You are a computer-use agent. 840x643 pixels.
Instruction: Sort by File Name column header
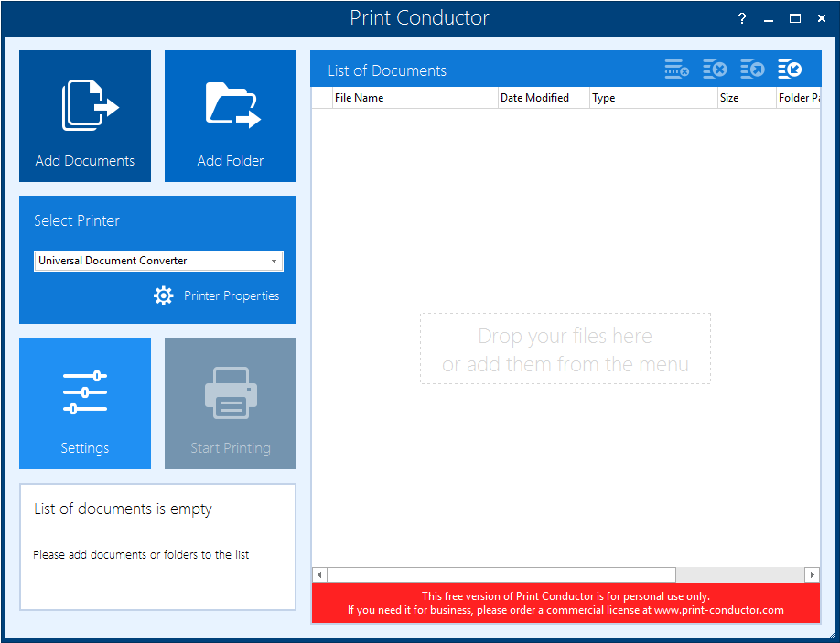[415, 98]
